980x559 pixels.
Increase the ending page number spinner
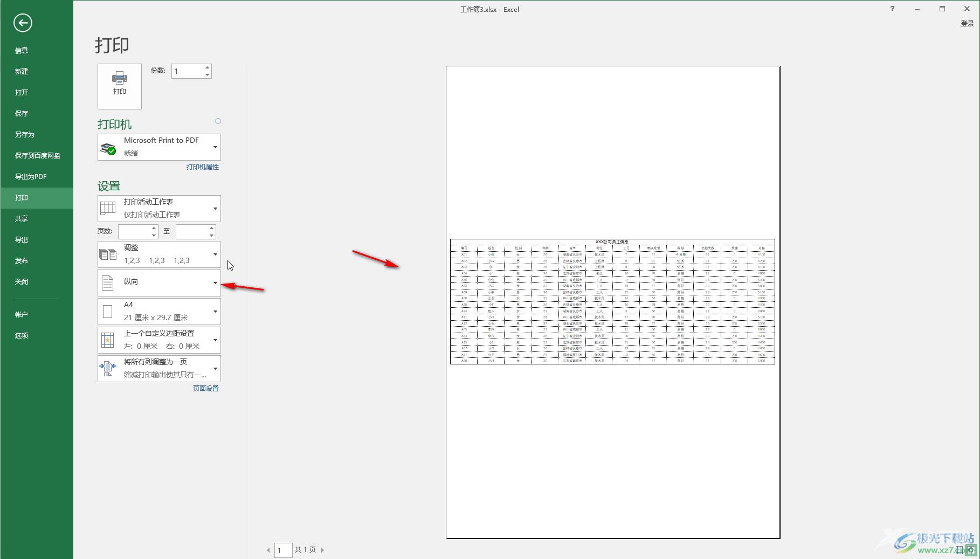coord(211,229)
